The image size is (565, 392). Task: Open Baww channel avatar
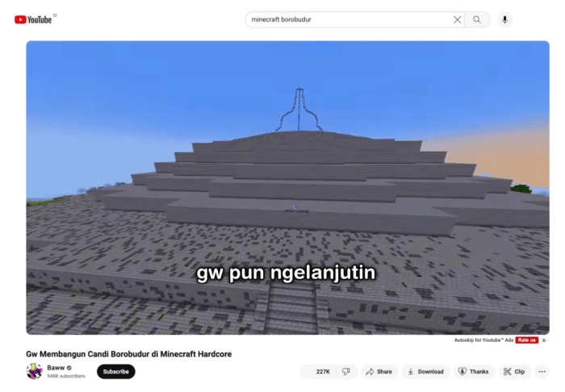click(x=34, y=371)
